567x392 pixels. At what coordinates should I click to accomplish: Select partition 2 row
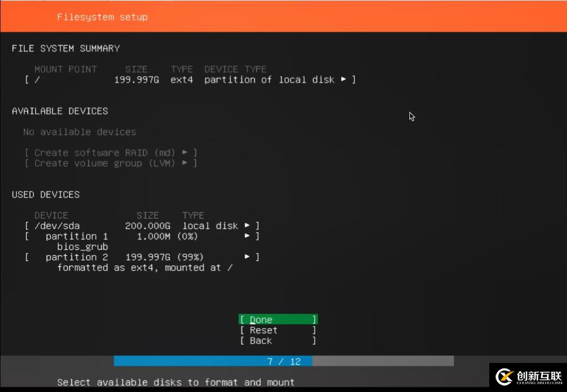click(x=142, y=257)
